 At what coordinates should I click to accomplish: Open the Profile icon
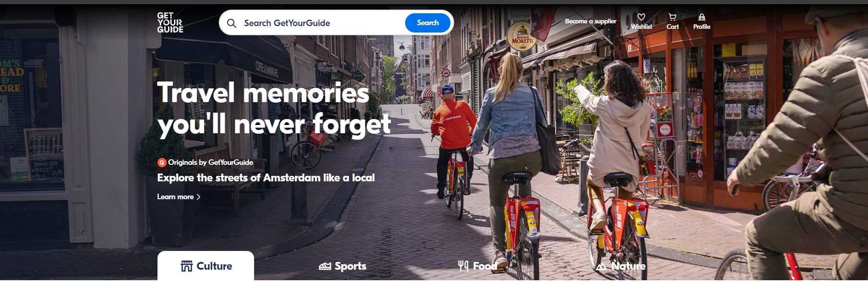(x=702, y=17)
